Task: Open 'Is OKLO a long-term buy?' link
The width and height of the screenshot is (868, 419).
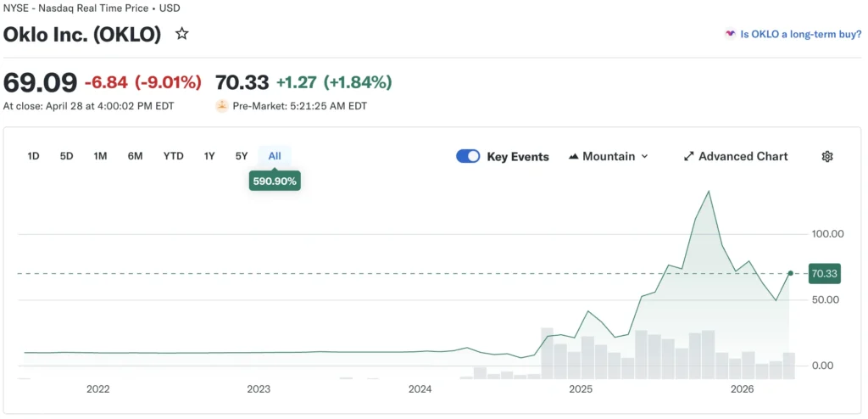Action: coord(800,35)
